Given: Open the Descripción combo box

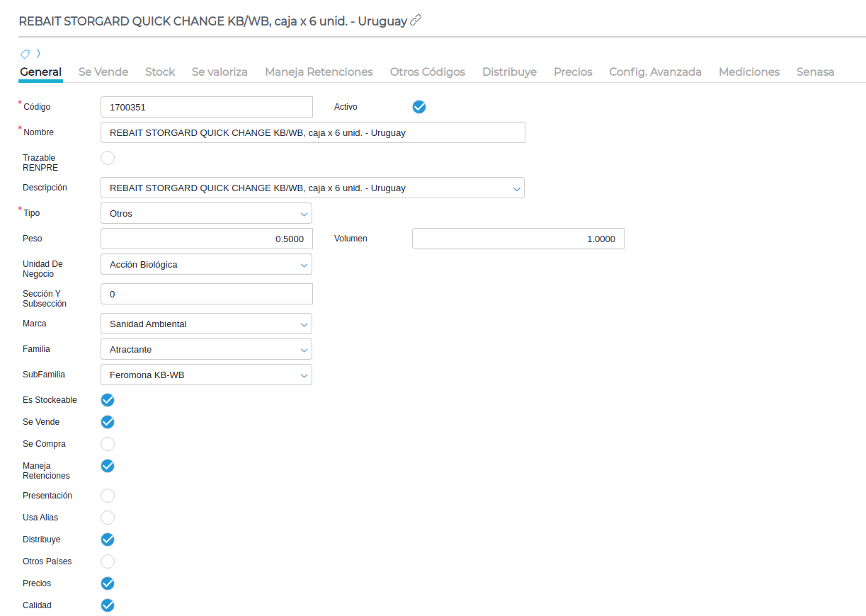Looking at the screenshot, I should [x=312, y=188].
